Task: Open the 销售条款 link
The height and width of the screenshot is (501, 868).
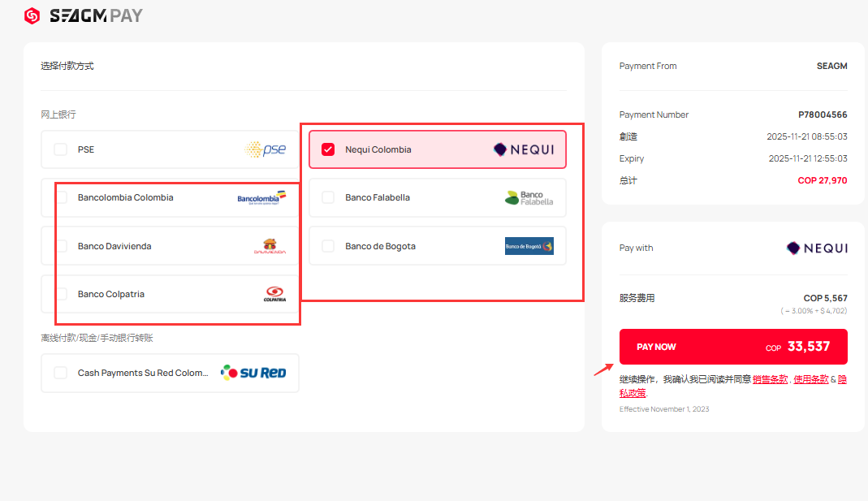Action: [x=770, y=379]
